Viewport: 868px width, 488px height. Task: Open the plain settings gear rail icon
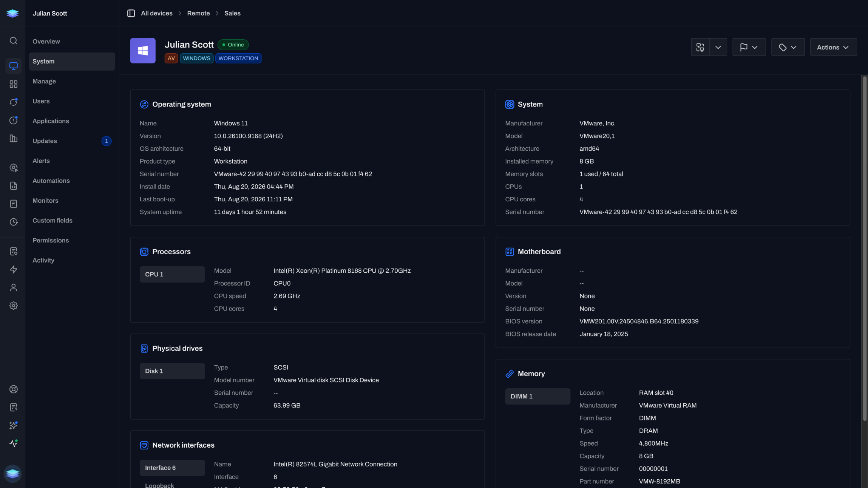14,306
